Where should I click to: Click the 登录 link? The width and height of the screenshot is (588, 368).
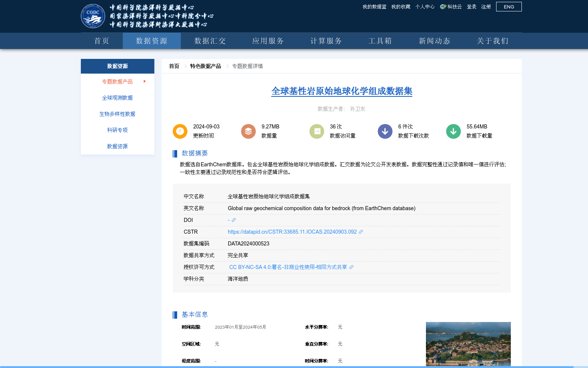(472, 7)
